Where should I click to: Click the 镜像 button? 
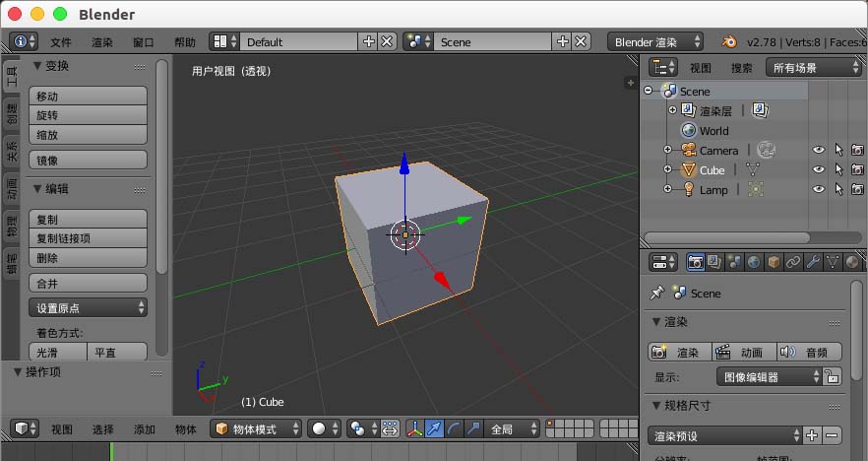(x=88, y=161)
